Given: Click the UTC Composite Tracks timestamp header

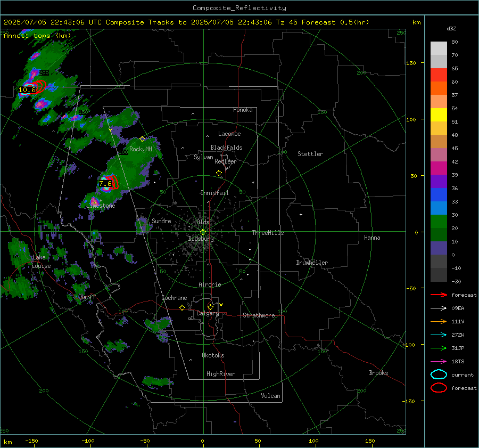Looking at the screenshot, I should pos(186,22).
